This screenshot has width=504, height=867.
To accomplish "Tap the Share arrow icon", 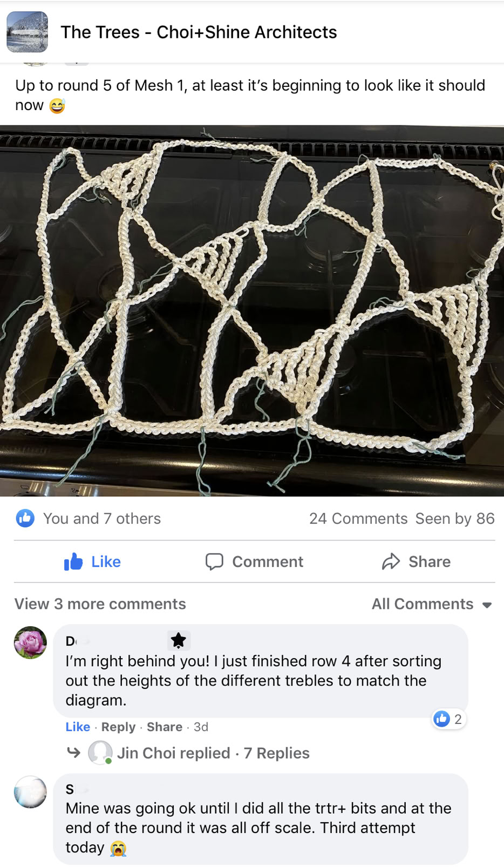I will pos(391,561).
